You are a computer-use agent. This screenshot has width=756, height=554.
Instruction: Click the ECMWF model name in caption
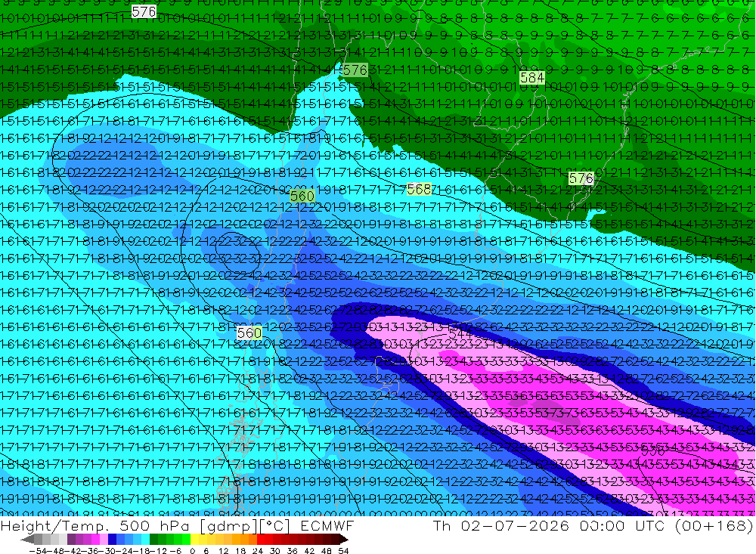point(327,525)
